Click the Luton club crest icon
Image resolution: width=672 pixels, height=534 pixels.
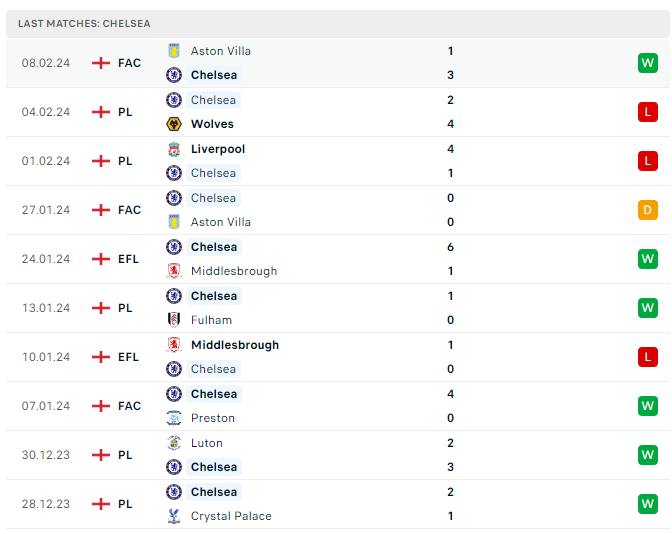tap(174, 443)
